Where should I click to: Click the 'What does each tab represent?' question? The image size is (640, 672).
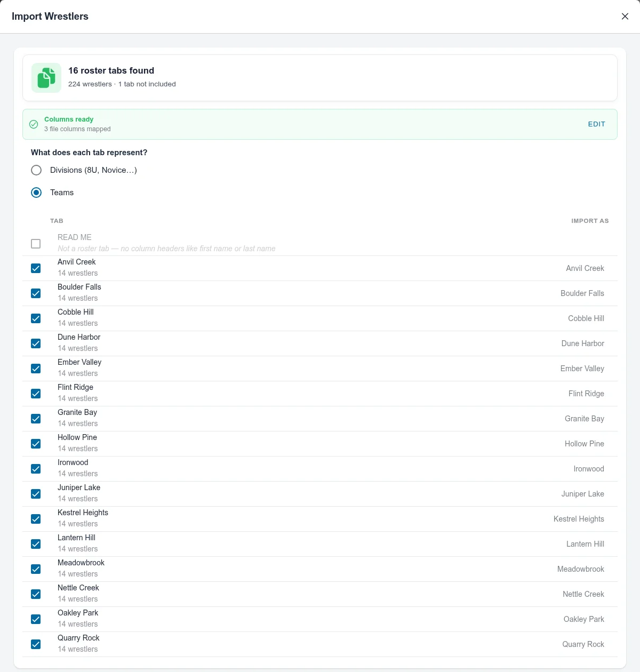89,153
